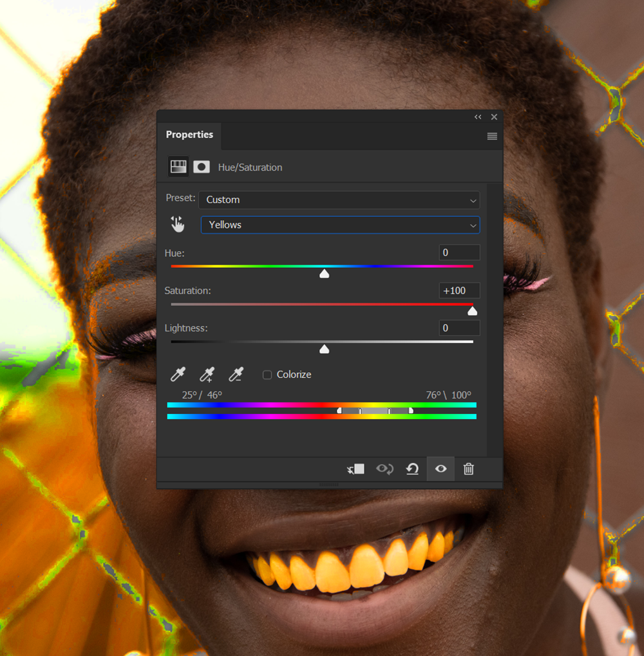644x656 pixels.
Task: Reset adjustment to defaults
Action: [413, 469]
